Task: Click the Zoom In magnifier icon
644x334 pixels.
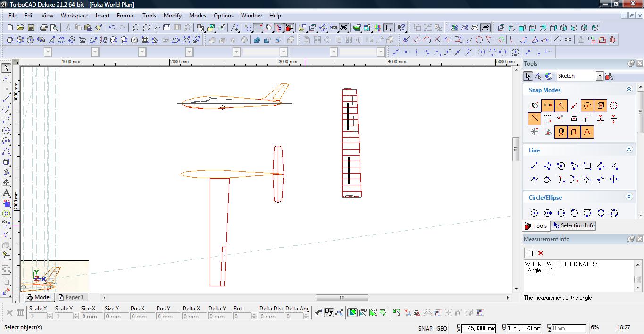Action: [x=135, y=28]
